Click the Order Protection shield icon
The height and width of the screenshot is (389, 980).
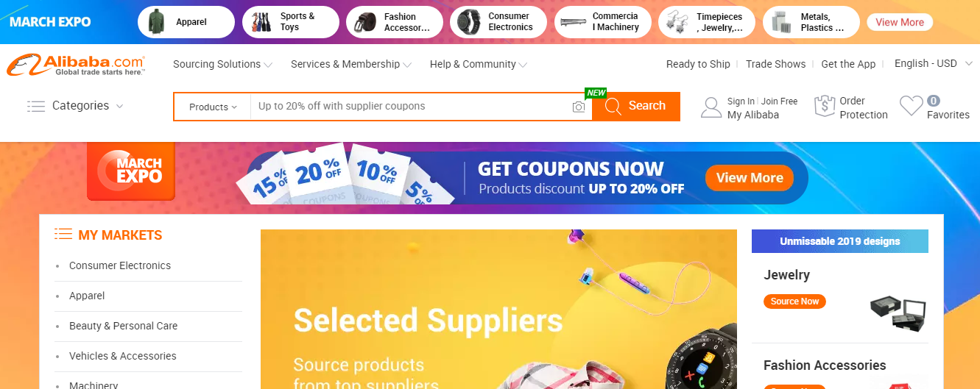824,107
